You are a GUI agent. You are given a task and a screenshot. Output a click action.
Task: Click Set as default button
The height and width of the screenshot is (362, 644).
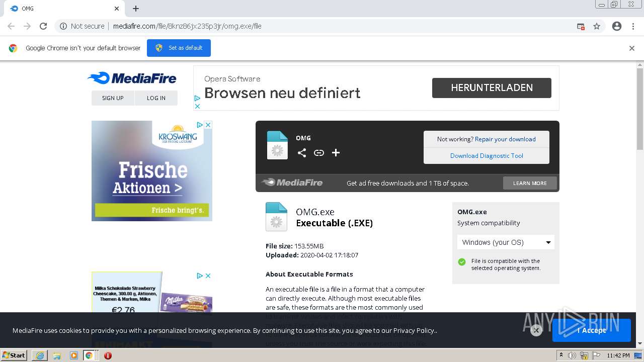[x=179, y=48]
